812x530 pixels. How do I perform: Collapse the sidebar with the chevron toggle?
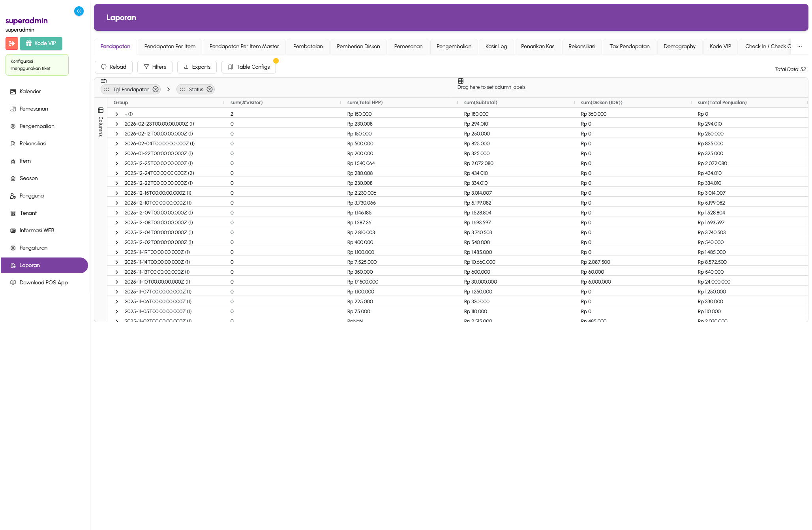(79, 11)
